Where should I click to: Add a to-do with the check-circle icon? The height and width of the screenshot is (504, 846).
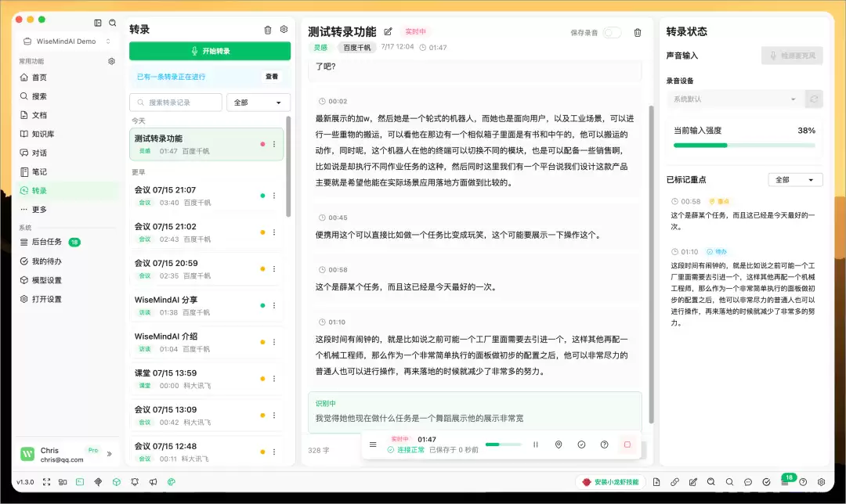tap(581, 445)
